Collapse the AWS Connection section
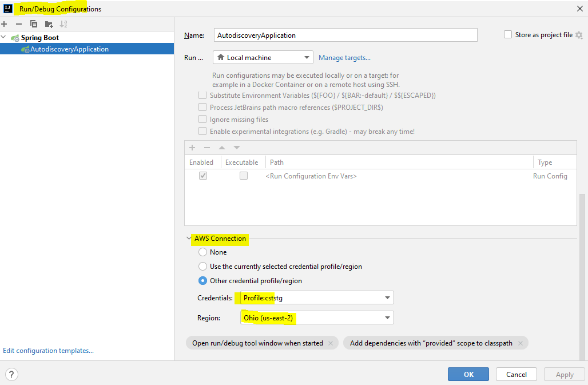Screen dimensions: 588x385 (189, 238)
